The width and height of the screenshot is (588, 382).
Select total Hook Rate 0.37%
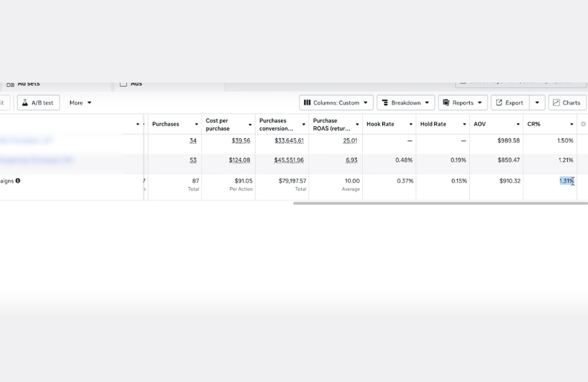pyautogui.click(x=405, y=180)
